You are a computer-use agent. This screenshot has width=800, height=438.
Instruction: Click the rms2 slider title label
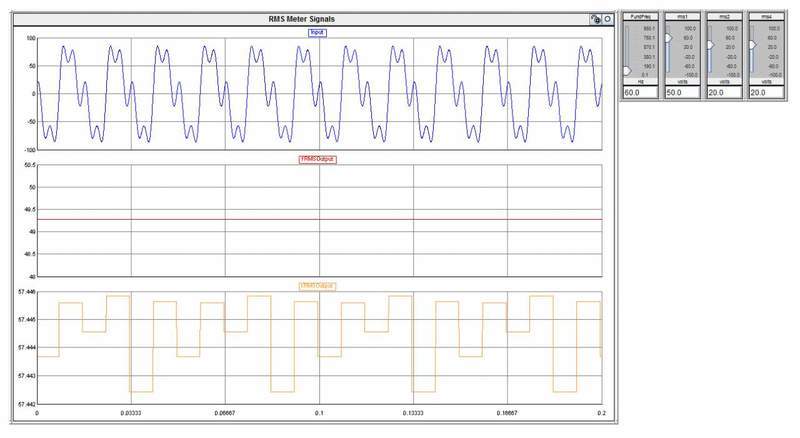(724, 17)
